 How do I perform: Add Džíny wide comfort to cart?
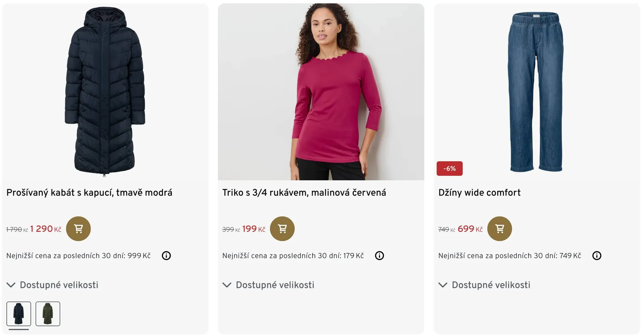coord(499,229)
